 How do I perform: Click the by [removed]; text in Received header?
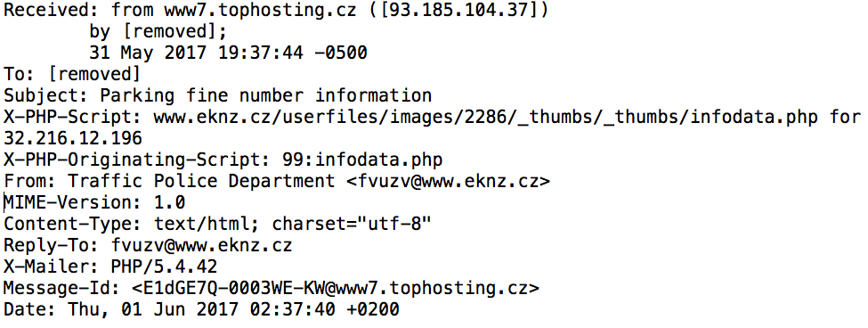point(158,32)
